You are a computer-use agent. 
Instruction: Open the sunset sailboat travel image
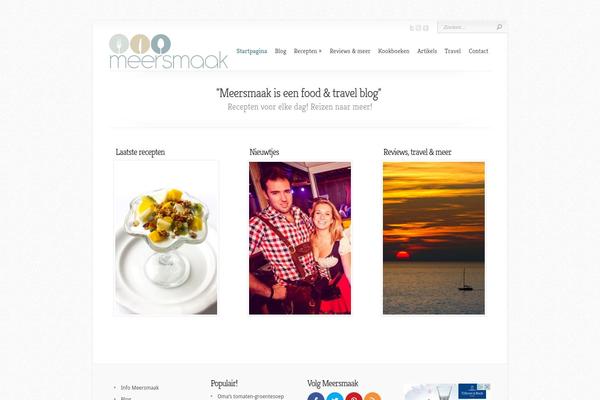[434, 238]
